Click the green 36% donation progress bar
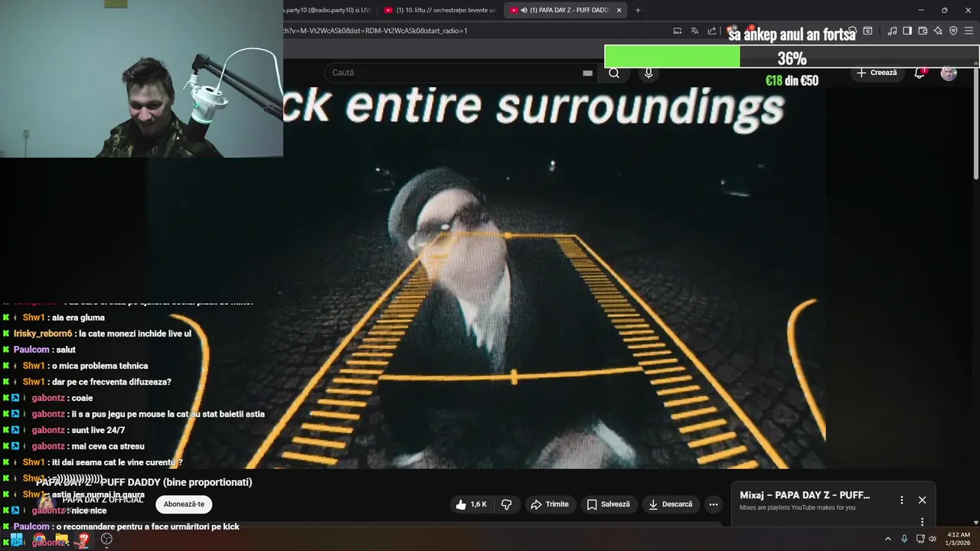This screenshot has width=980, height=551. click(672, 57)
